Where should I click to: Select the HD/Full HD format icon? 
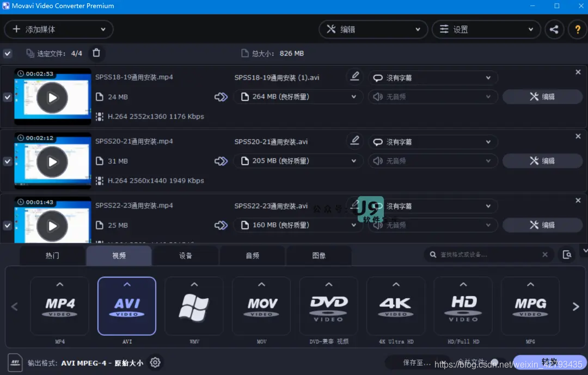pyautogui.click(x=463, y=306)
